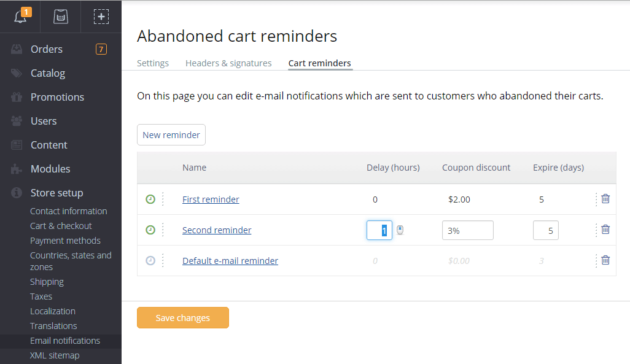This screenshot has width=630, height=364.
Task: Click the coupon discount field showing 3%
Action: click(468, 230)
